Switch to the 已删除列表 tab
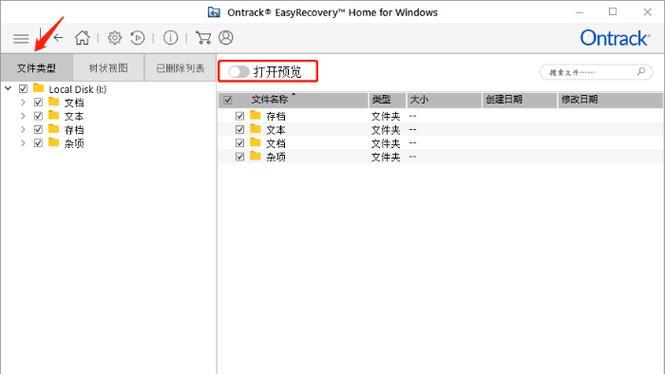This screenshot has height=374, width=665. click(x=180, y=67)
